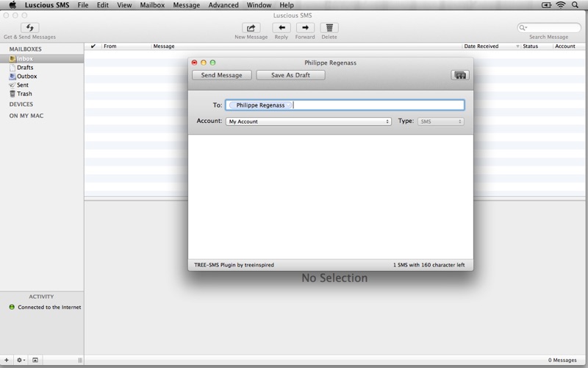The width and height of the screenshot is (588, 368).
Task: Click the Delete trash icon in toolbar
Action: point(329,28)
